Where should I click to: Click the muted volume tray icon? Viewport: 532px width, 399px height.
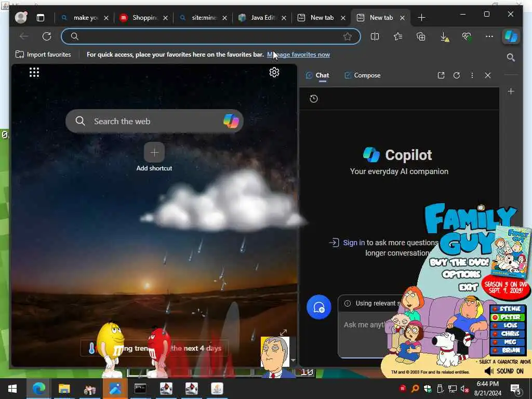[x=465, y=389]
